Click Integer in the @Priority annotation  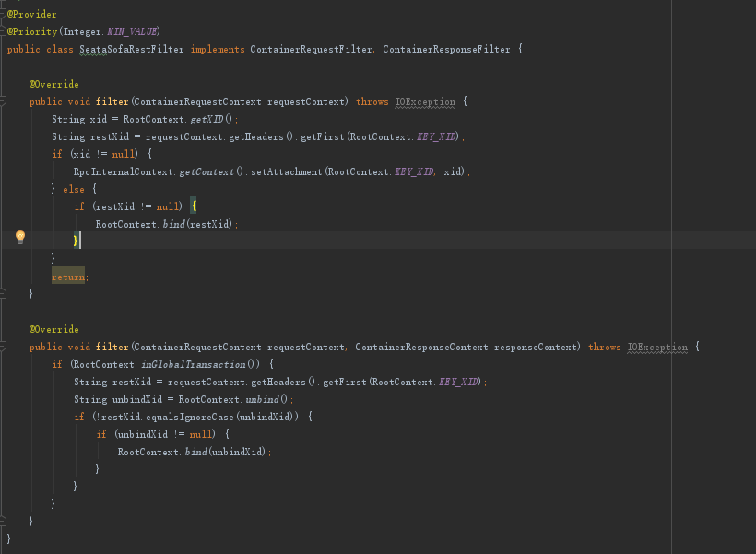[x=82, y=32]
